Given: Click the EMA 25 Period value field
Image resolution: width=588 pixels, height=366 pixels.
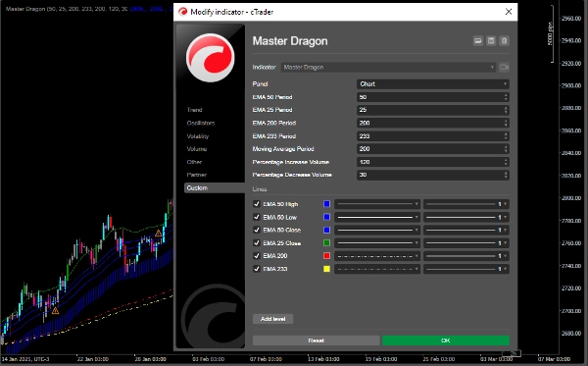Looking at the screenshot, I should pyautogui.click(x=433, y=110).
